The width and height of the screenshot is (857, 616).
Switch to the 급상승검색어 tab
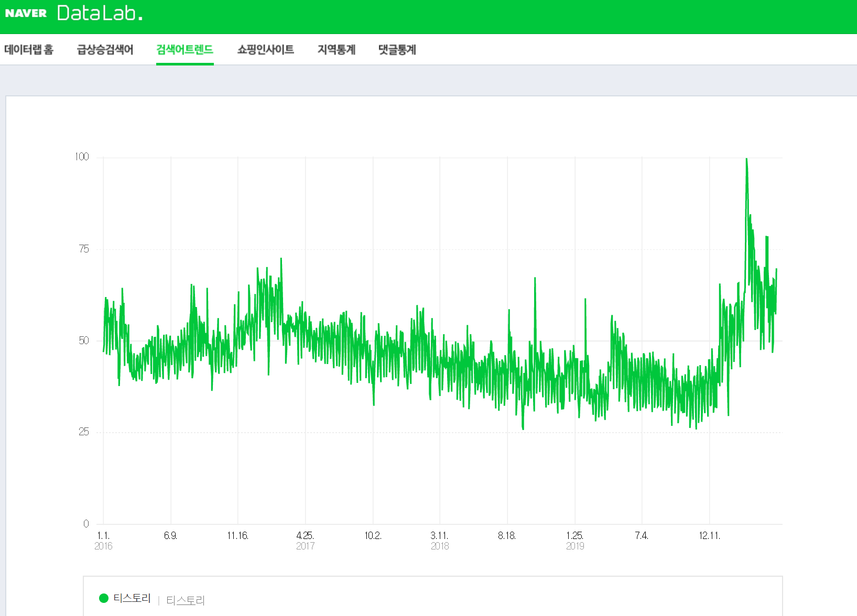[x=105, y=50]
